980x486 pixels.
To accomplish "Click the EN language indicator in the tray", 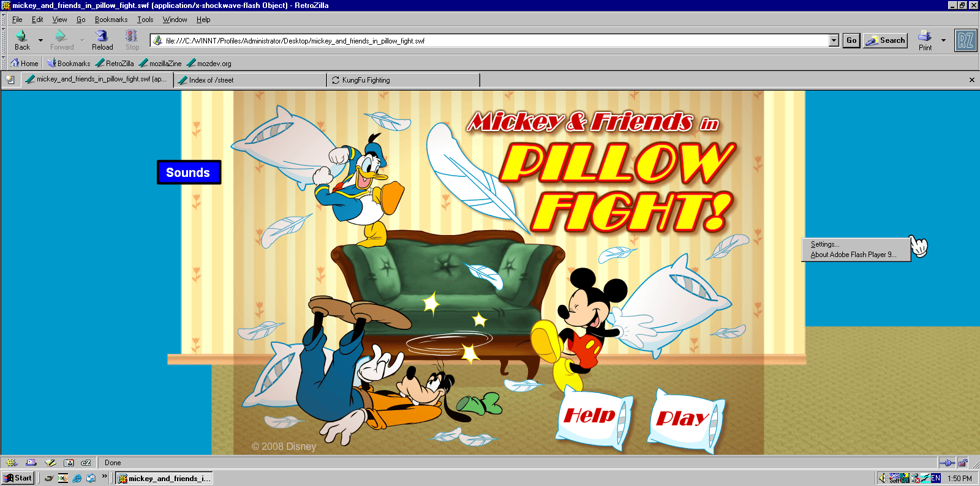I will (x=935, y=478).
